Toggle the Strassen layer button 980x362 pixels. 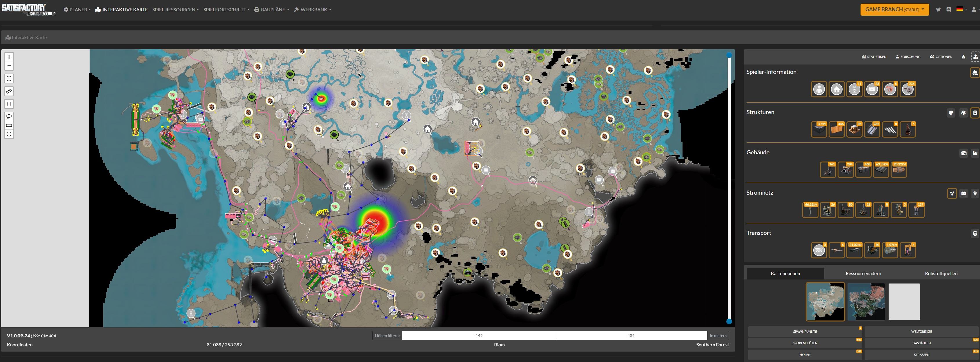[921, 355]
